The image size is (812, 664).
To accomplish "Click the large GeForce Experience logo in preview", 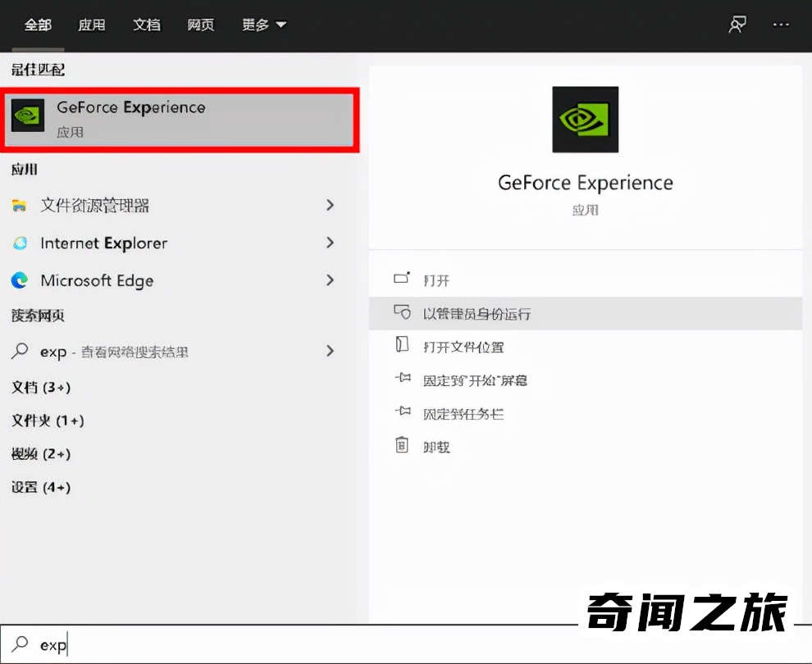I will tap(585, 120).
